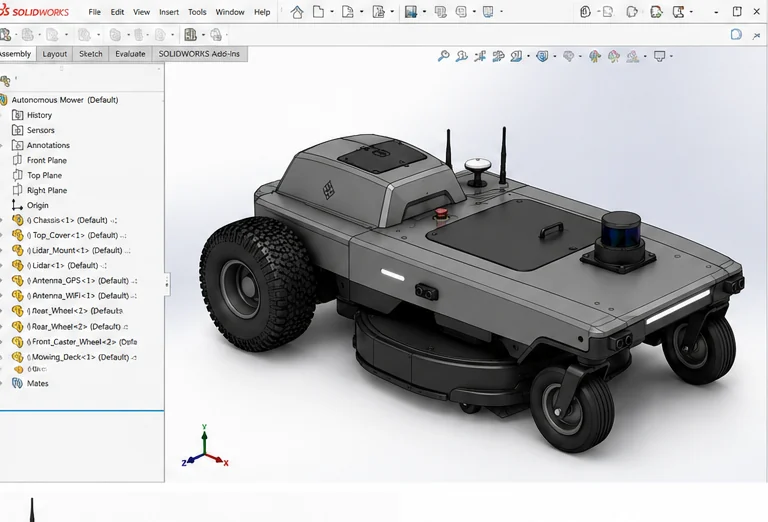Image resolution: width=768 pixels, height=522 pixels.
Task: Select the Right Plane
Action: 39,190
